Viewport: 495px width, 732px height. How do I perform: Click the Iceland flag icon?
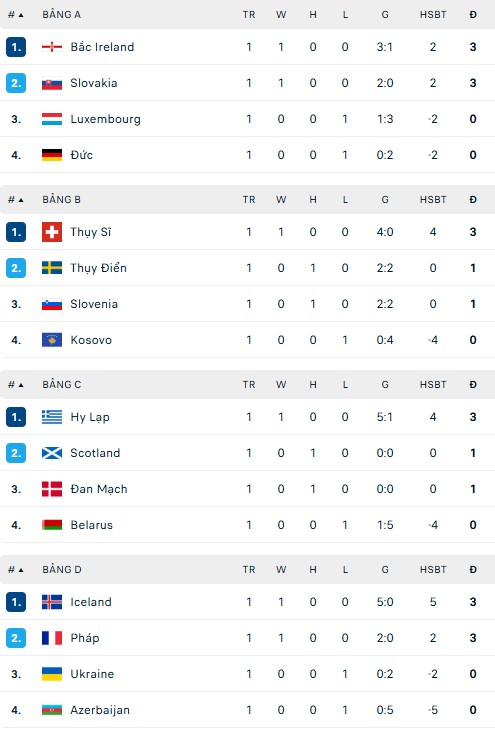52,602
